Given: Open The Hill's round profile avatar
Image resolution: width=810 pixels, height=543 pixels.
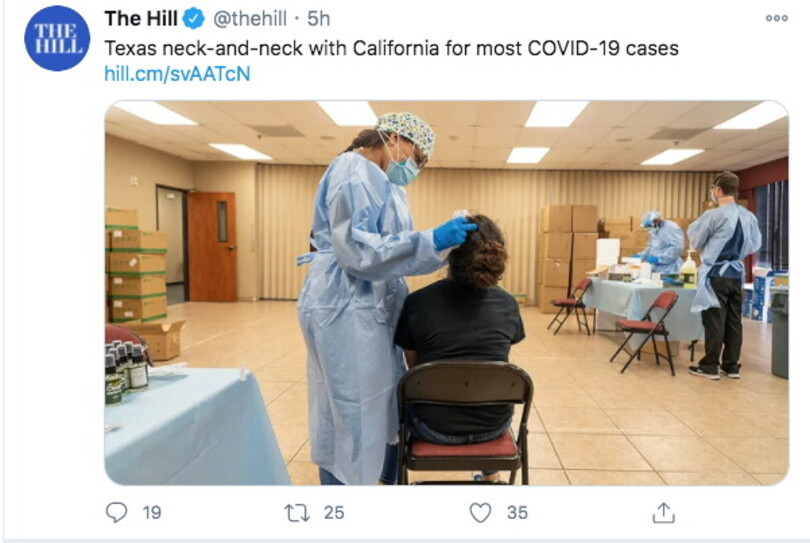Looking at the screenshot, I should point(57,38).
